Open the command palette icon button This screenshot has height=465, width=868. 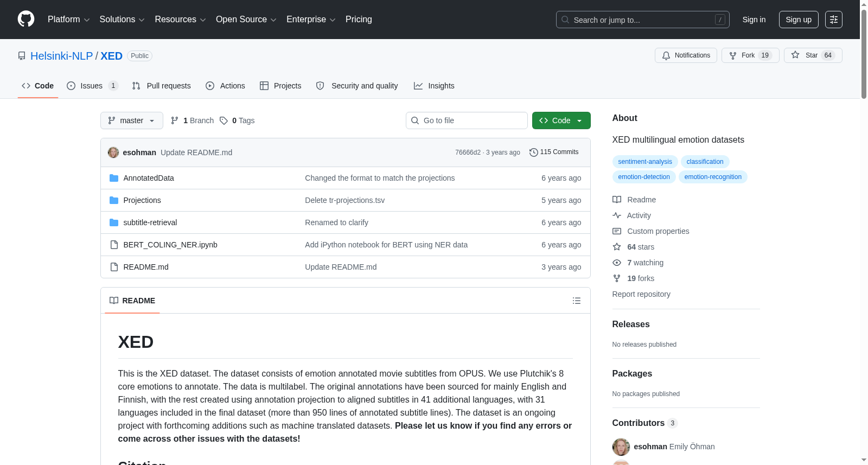click(x=834, y=20)
